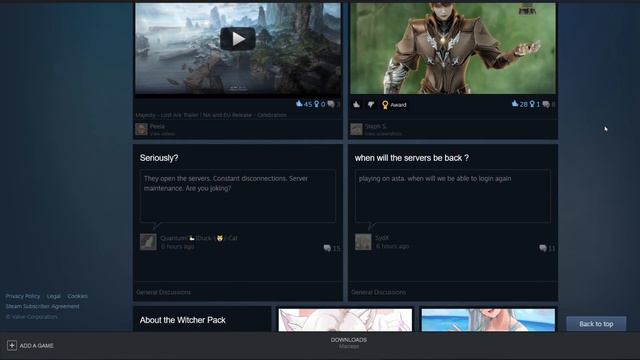Give an Award to the screenshot
Viewport: 640px width, 360px height.
coord(394,105)
